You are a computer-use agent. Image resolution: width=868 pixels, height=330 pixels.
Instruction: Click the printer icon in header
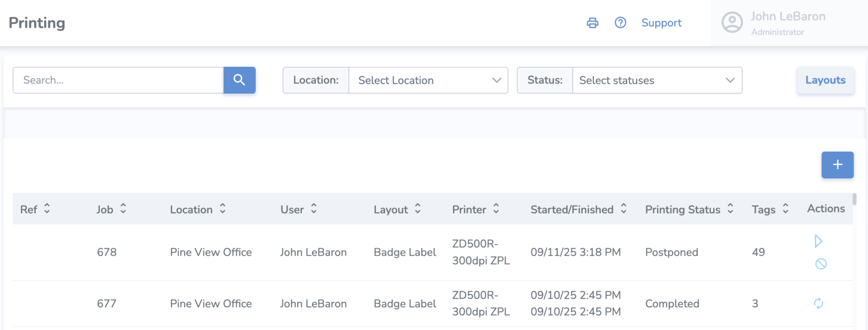(592, 23)
